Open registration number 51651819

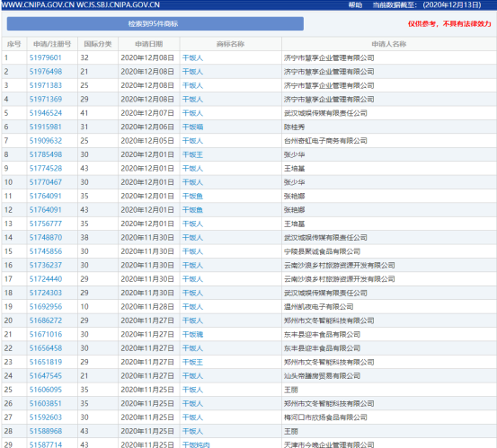pos(46,362)
